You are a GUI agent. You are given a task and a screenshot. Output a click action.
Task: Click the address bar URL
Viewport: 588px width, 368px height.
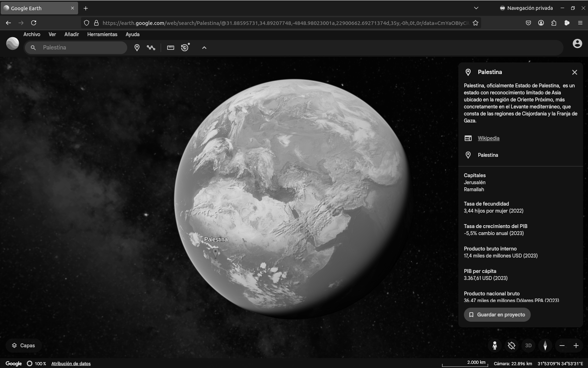(x=285, y=23)
